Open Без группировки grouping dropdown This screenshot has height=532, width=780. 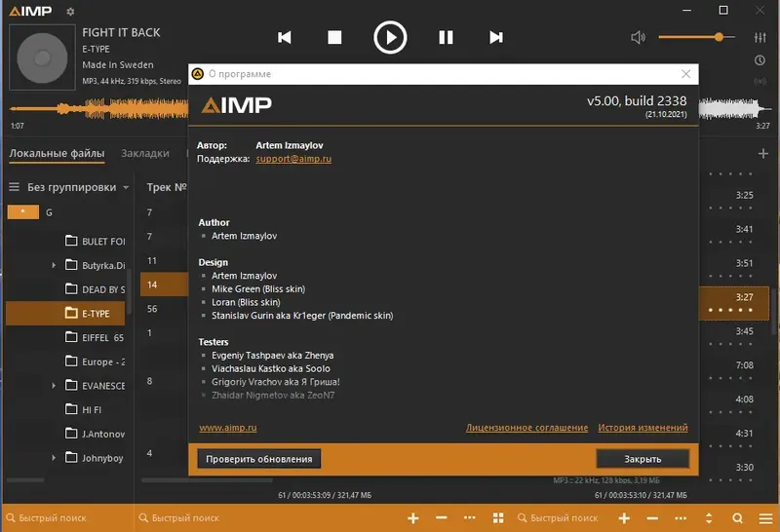78,187
